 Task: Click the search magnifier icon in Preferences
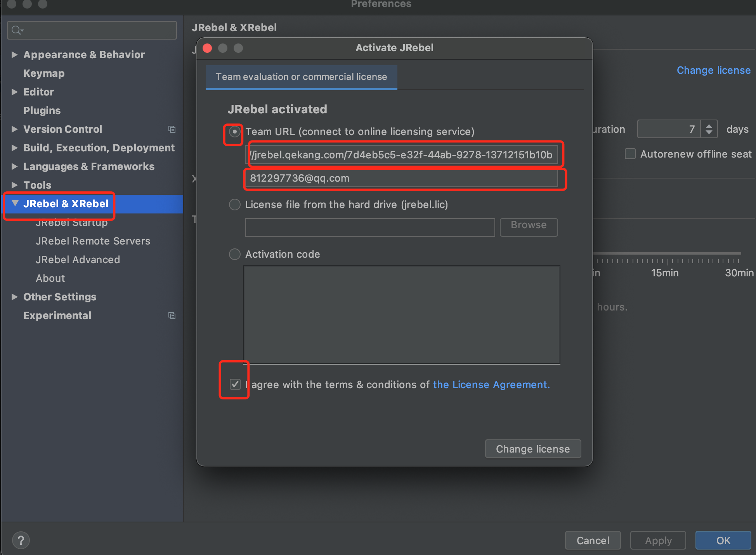click(17, 30)
